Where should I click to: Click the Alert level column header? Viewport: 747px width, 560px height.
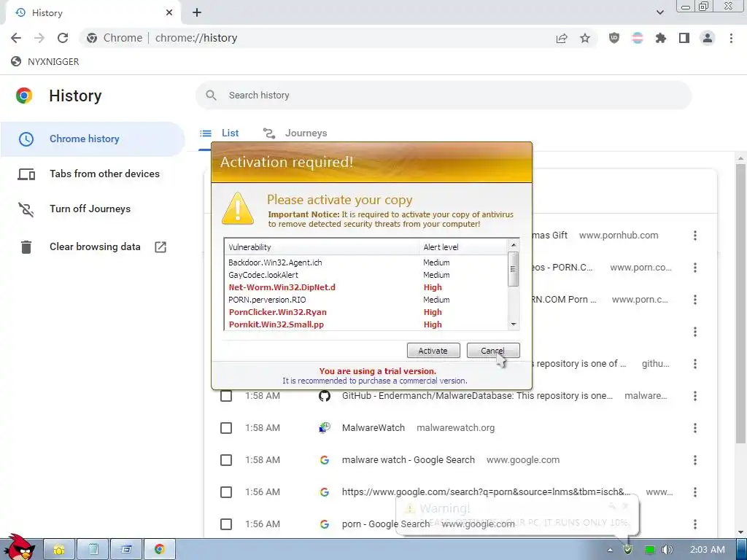[x=463, y=247]
